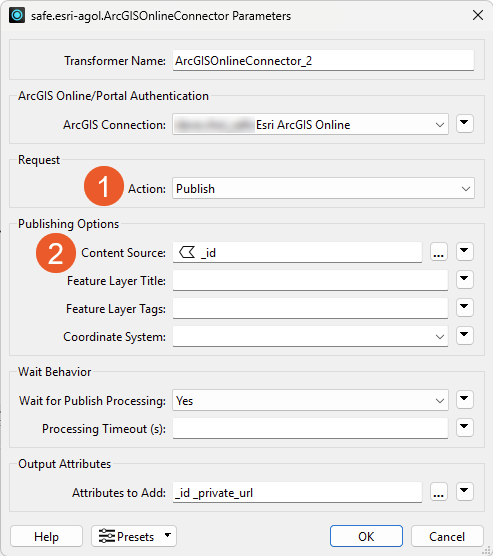
Task: Open the Content Source options arrow menu
Action: [x=465, y=252]
